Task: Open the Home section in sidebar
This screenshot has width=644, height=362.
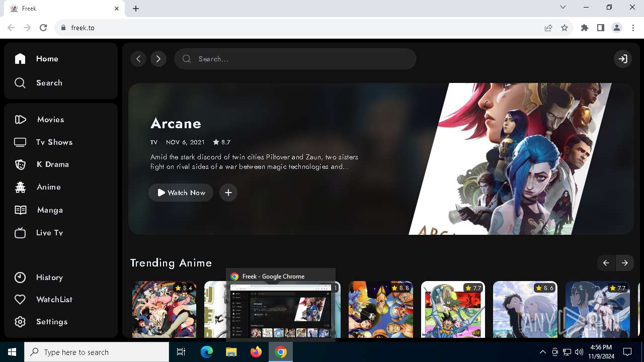Action: click(x=37, y=59)
